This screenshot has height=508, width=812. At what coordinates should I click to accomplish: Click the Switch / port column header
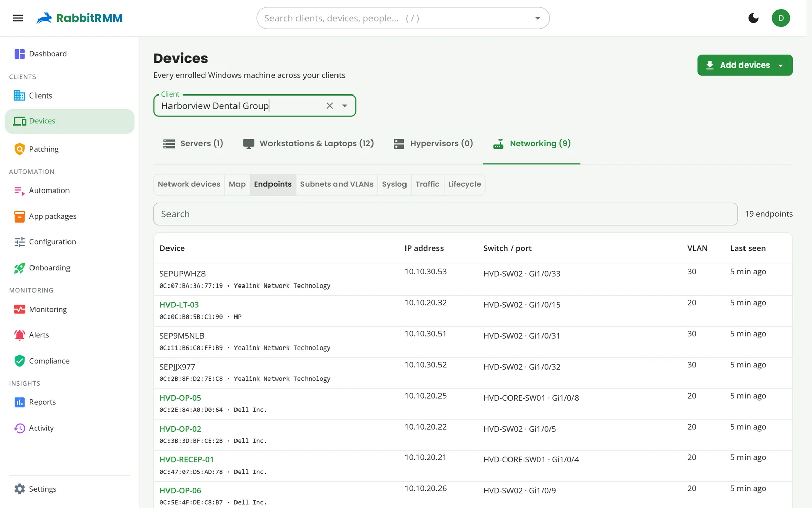pos(507,248)
